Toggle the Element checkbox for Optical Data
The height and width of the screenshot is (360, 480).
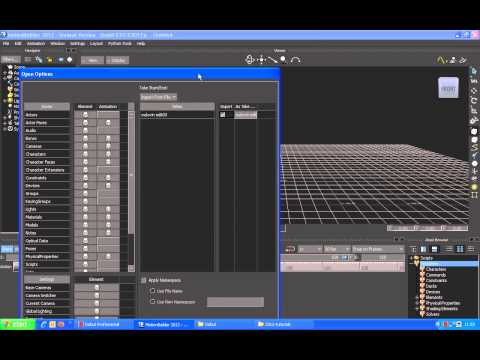pyautogui.click(x=85, y=241)
